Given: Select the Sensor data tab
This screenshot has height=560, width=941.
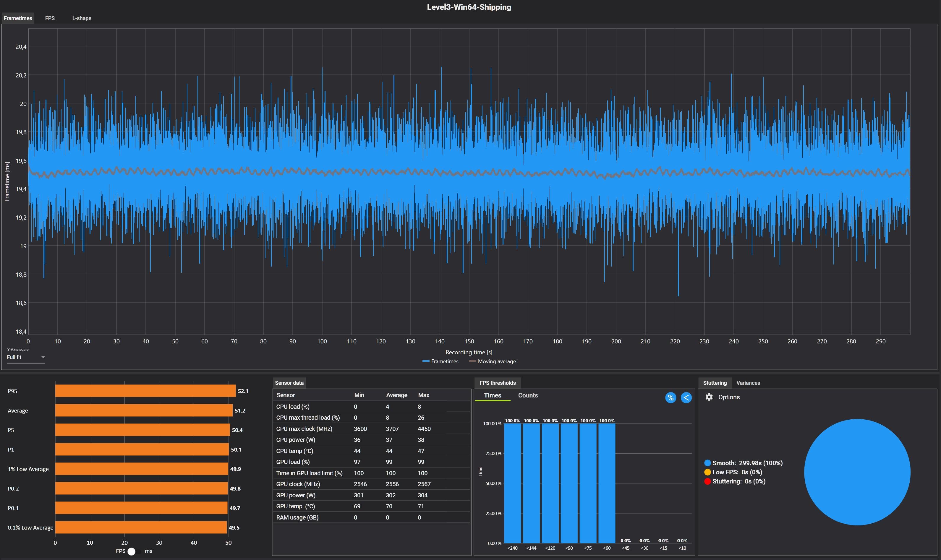Looking at the screenshot, I should coord(289,383).
